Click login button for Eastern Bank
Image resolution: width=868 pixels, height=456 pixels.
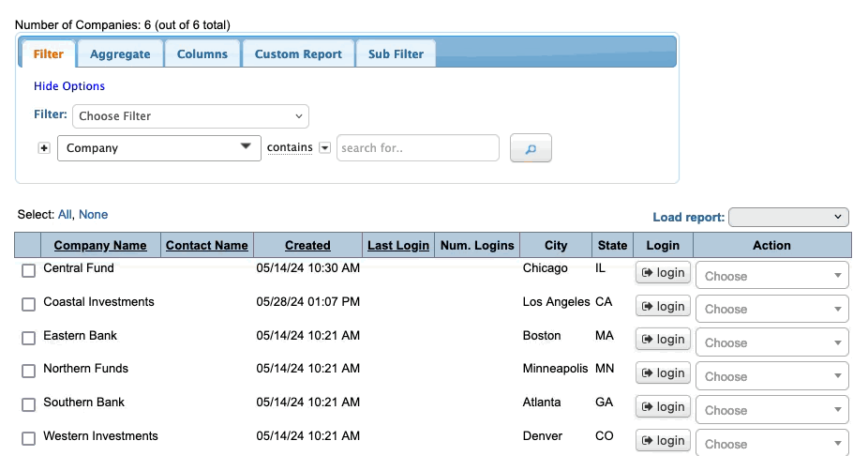[663, 340]
